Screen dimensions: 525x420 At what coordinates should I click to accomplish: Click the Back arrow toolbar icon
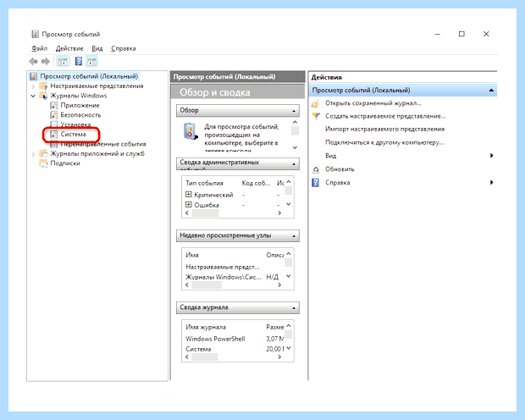click(33, 61)
